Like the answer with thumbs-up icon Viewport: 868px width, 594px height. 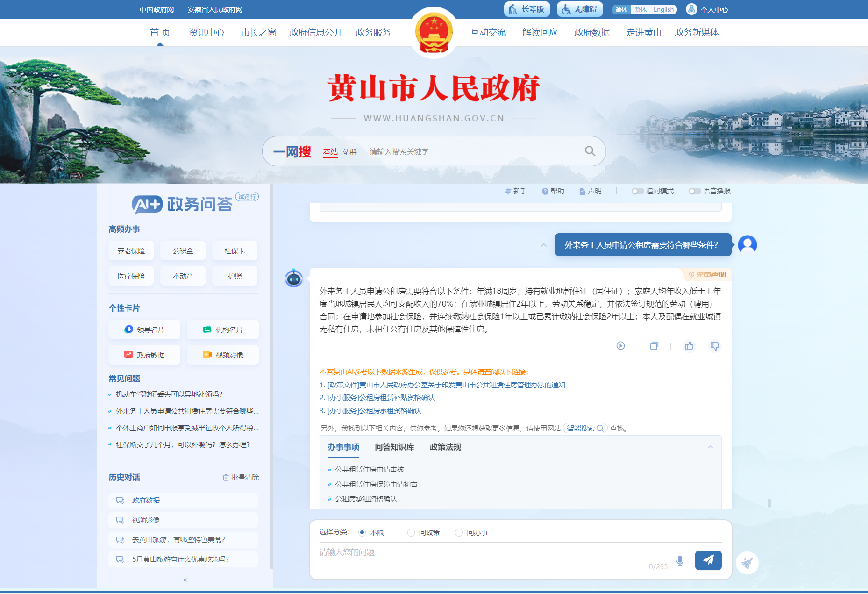(x=689, y=346)
